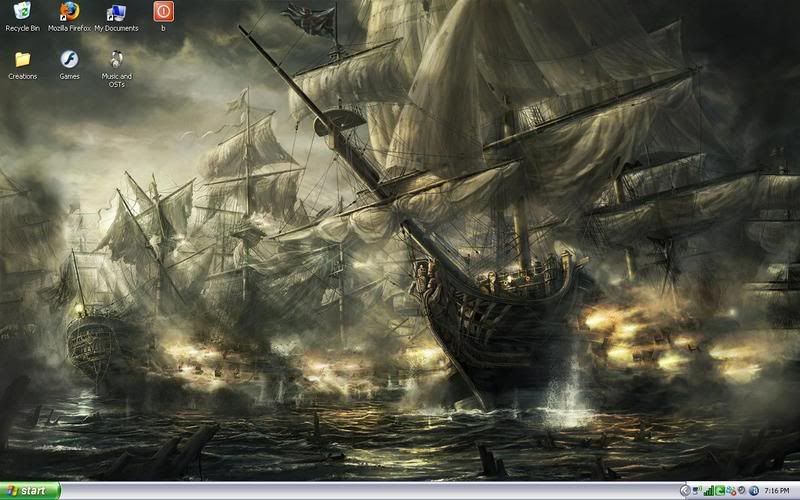Open the Start menu

(x=30, y=491)
